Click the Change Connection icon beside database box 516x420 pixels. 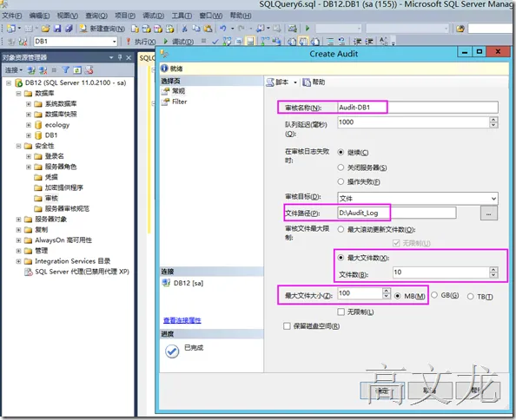click(23, 42)
